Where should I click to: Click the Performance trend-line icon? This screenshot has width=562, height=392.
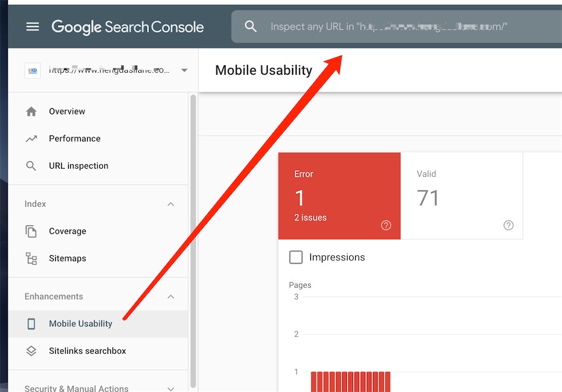tap(31, 139)
